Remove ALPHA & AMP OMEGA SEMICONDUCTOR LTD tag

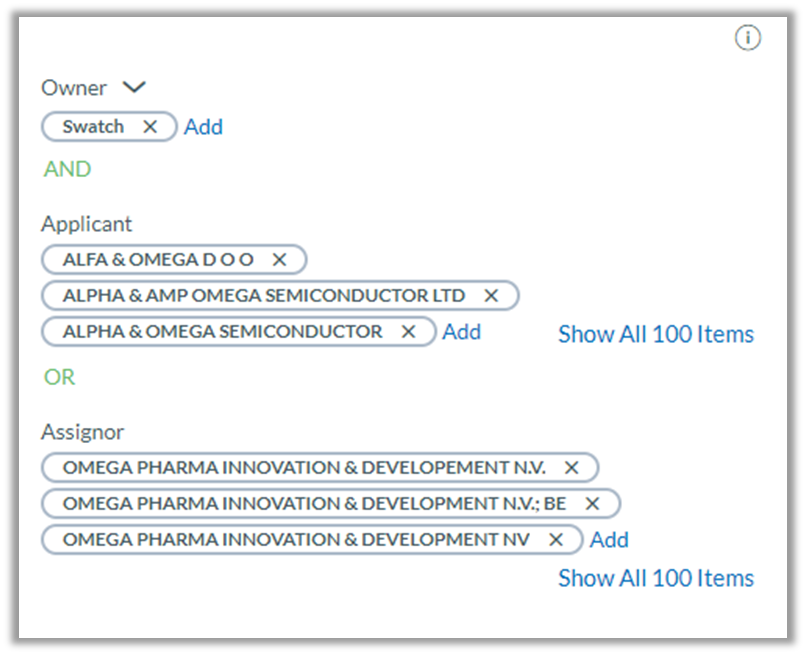point(491,296)
